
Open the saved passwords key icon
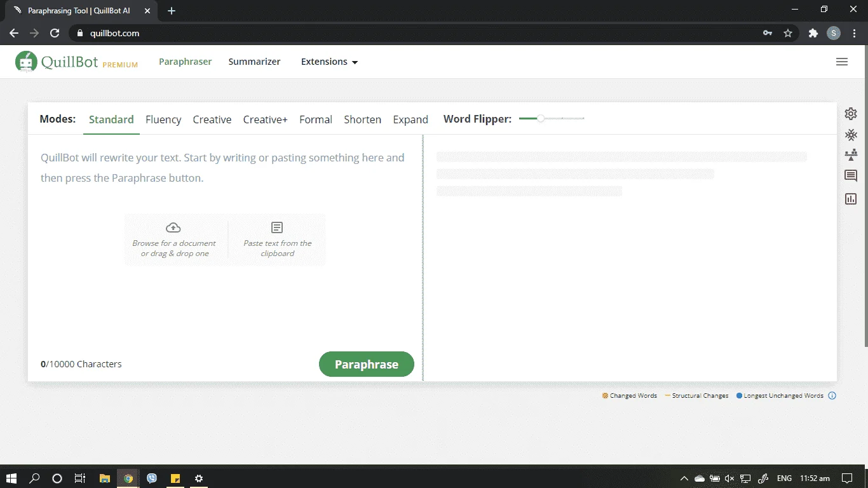768,33
